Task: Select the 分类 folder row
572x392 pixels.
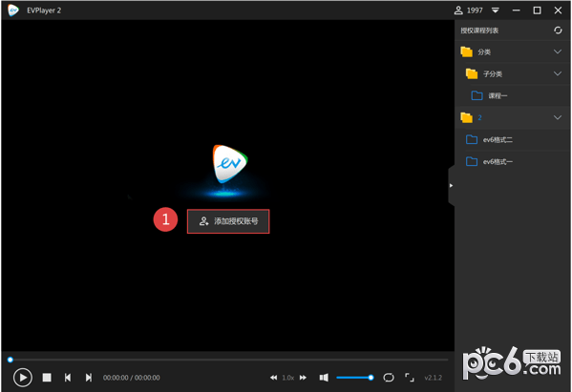Action: click(x=513, y=52)
